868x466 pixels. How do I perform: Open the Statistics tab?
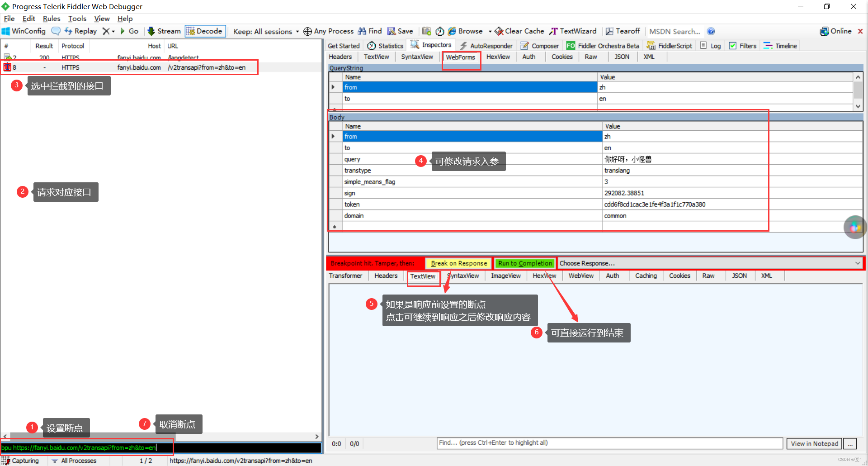(385, 46)
